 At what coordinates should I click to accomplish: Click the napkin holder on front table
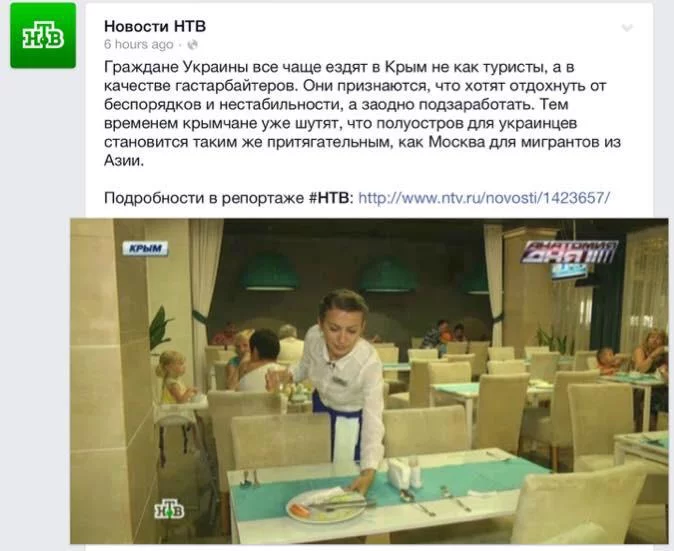(x=399, y=472)
